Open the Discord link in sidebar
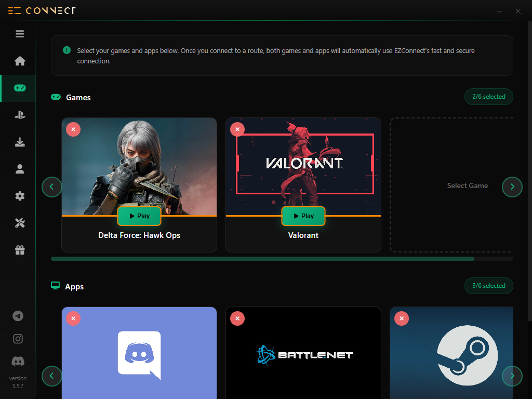Viewport: 532px width, 399px height. click(18, 362)
